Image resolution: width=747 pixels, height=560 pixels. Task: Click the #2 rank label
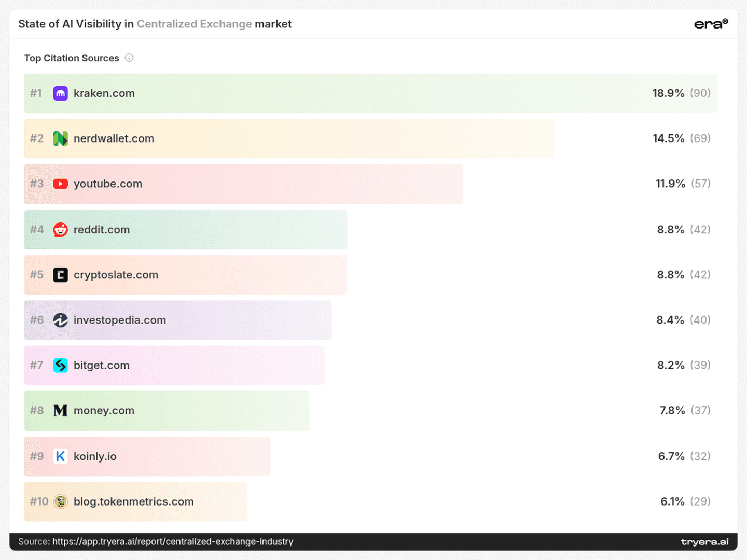click(37, 138)
